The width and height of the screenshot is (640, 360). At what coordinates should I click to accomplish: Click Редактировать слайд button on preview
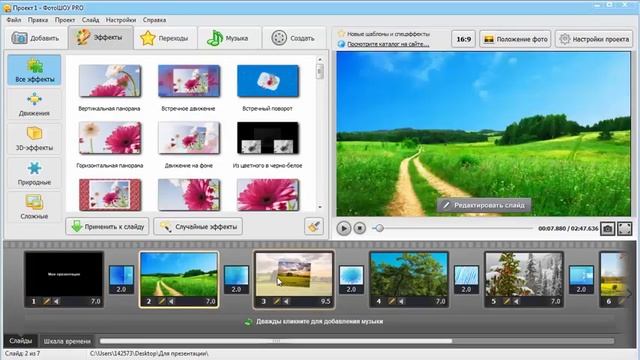[x=484, y=205]
